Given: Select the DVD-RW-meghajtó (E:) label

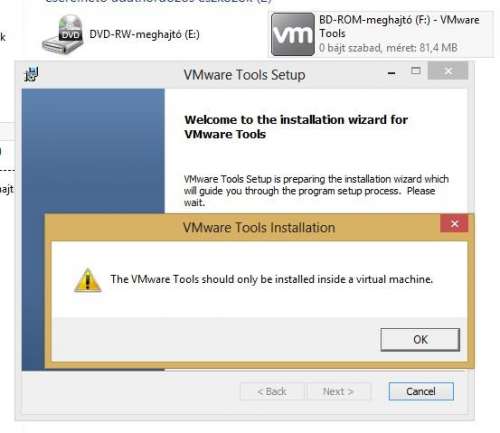Looking at the screenshot, I should [144, 35].
